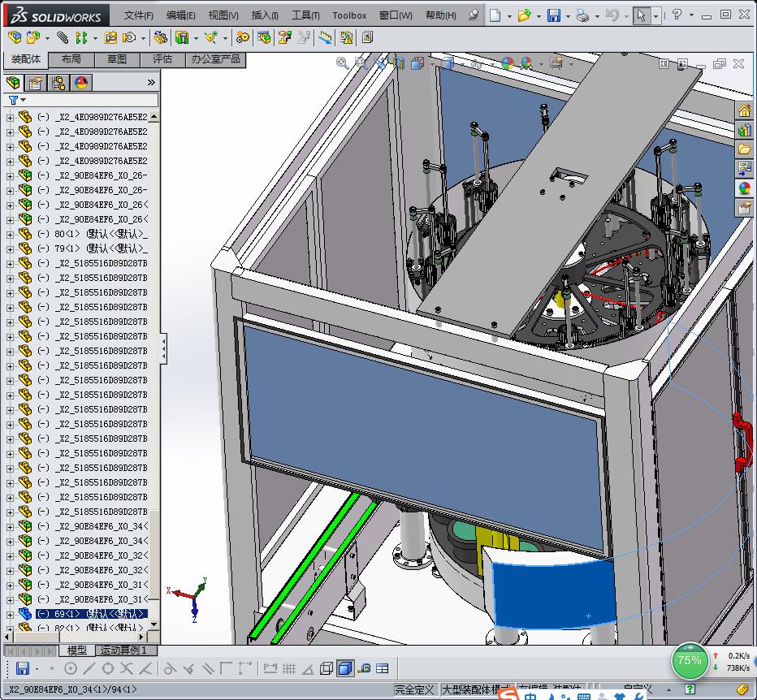Viewport: 757px width, 700px height.
Task: Click the Save icon in top toolbar
Action: click(554, 15)
